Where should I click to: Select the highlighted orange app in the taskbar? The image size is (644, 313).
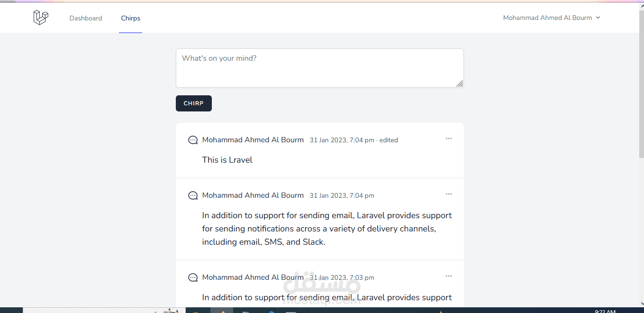pos(222,311)
